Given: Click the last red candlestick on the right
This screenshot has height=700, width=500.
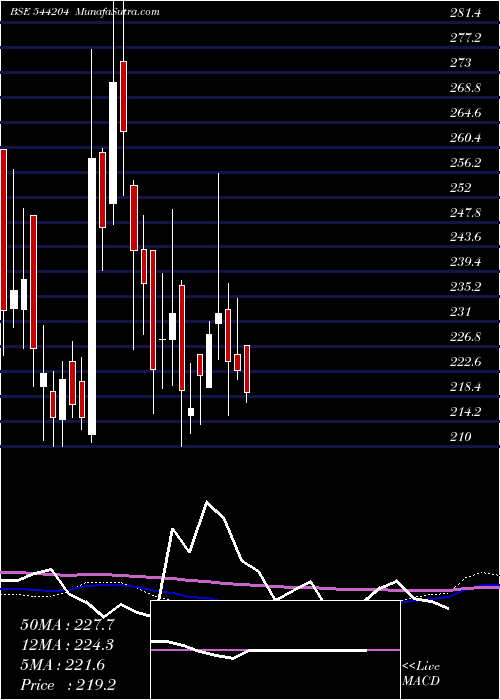Looking at the screenshot, I should point(246,369).
